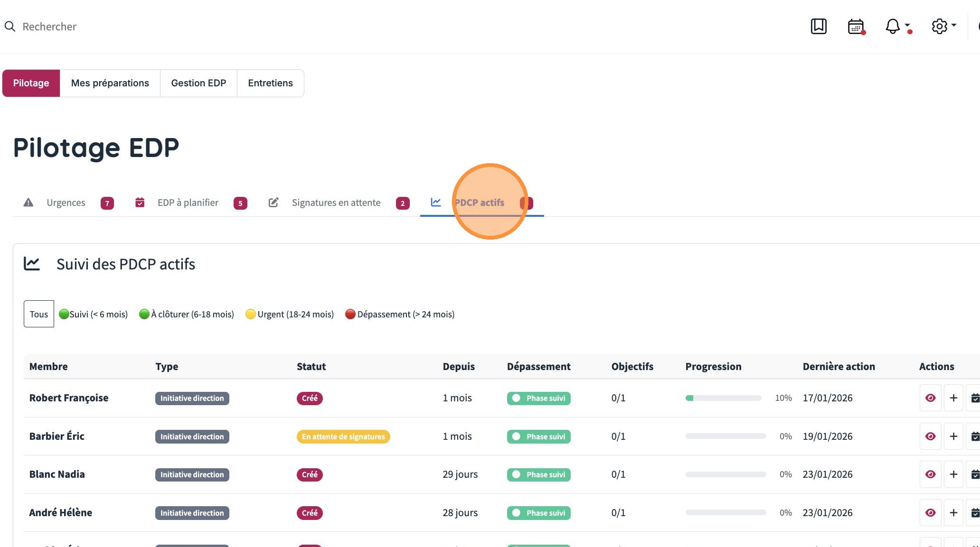The height and width of the screenshot is (547, 980).
Task: Select the Tous filter button
Action: 39,314
